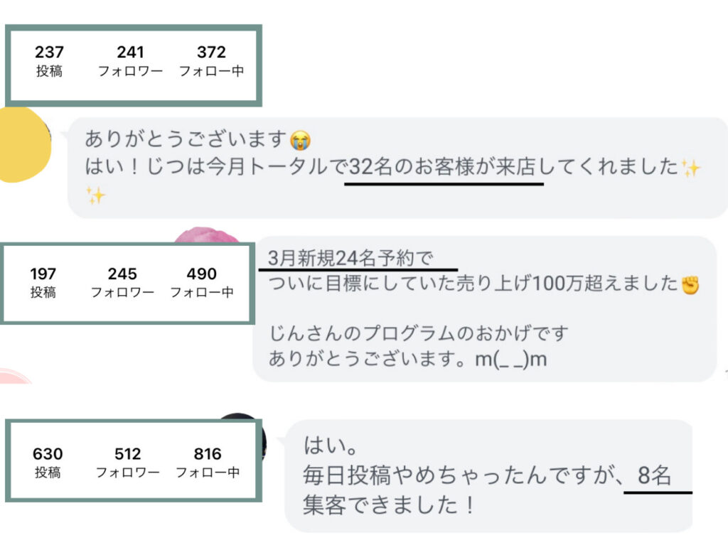This screenshot has height=560, width=728.
Task: Open the 630 投稿 posts count
Action: tap(48, 462)
